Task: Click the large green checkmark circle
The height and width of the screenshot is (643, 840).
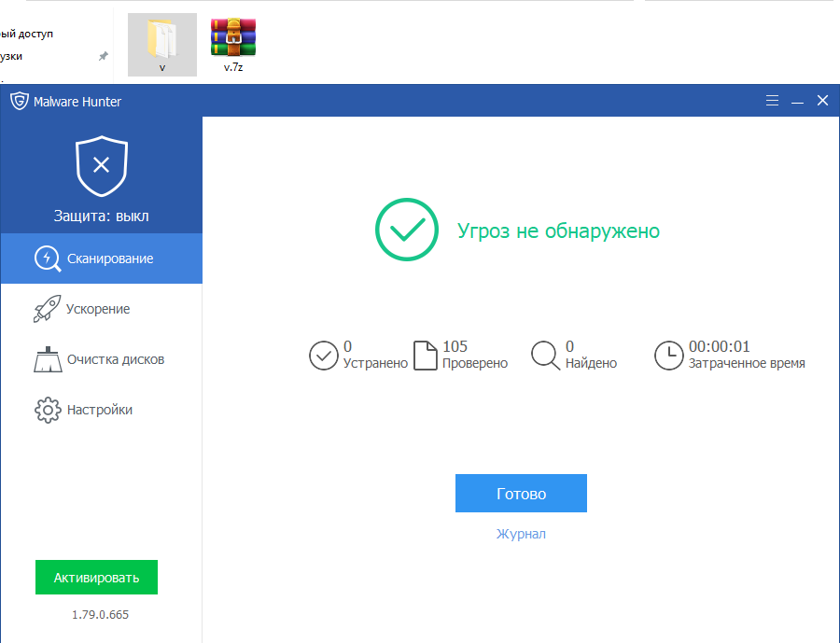Action: pyautogui.click(x=407, y=230)
